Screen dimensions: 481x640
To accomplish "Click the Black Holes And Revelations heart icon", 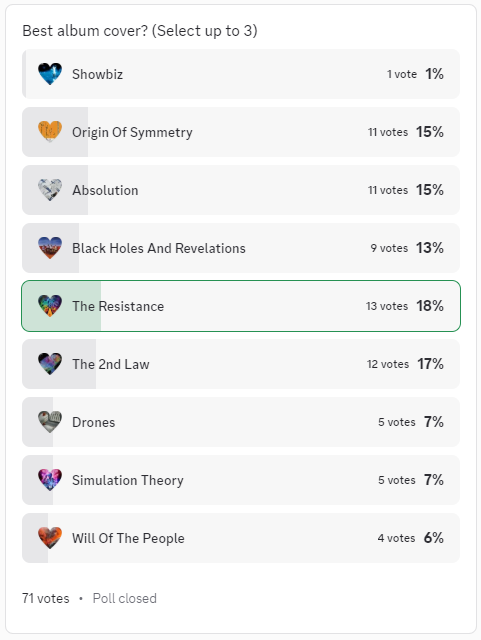I will pos(50,248).
